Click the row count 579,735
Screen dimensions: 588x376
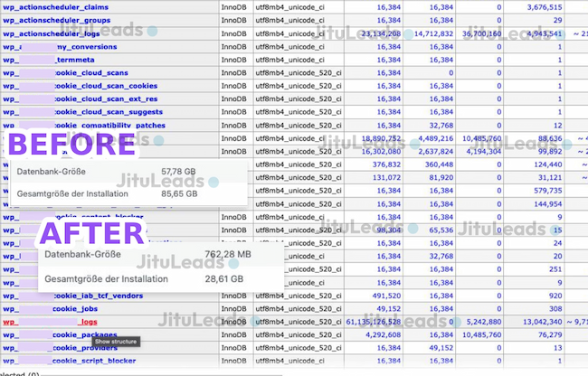548,191
